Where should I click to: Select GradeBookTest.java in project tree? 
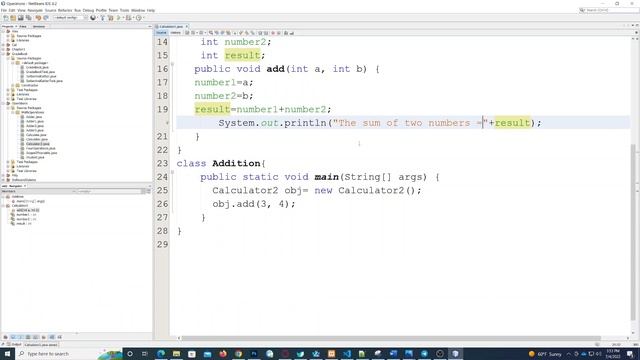[x=40, y=72]
